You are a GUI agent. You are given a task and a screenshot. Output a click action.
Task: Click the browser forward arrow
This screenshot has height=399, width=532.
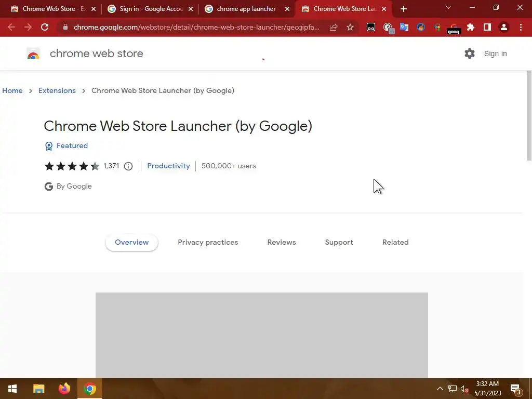[28, 27]
